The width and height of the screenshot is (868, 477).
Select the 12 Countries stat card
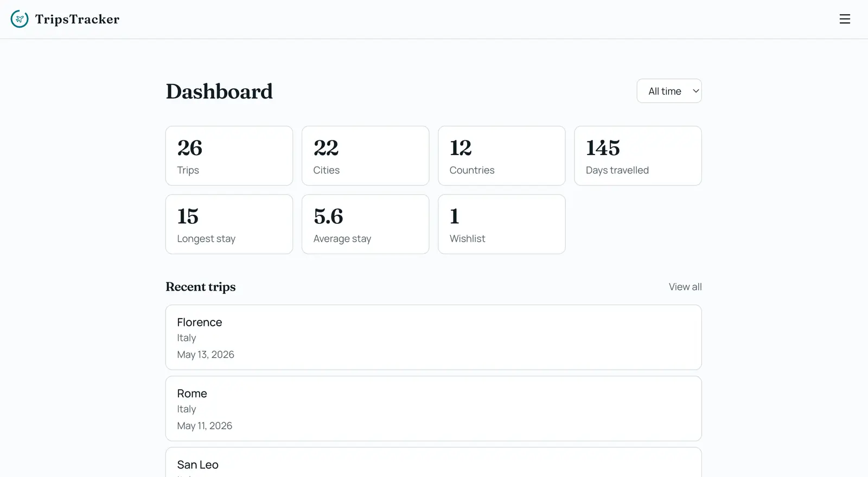501,156
